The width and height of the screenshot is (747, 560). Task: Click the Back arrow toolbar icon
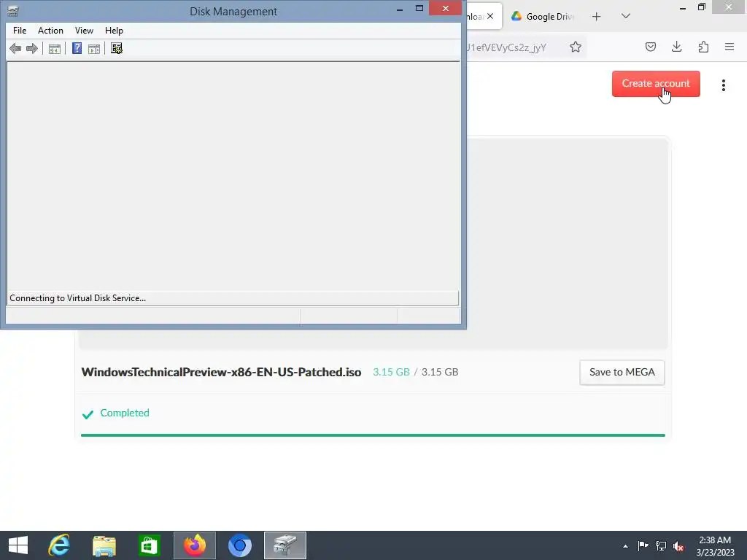15,49
